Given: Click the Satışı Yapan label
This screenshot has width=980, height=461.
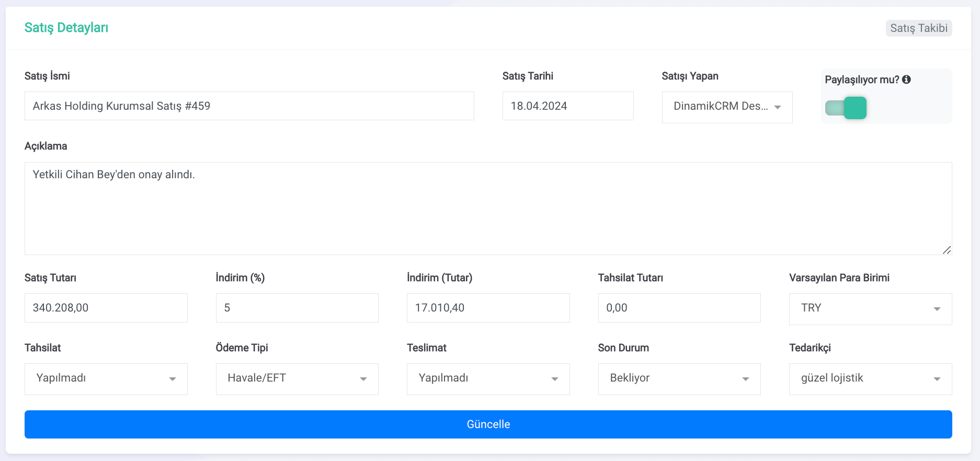Looking at the screenshot, I should (690, 76).
